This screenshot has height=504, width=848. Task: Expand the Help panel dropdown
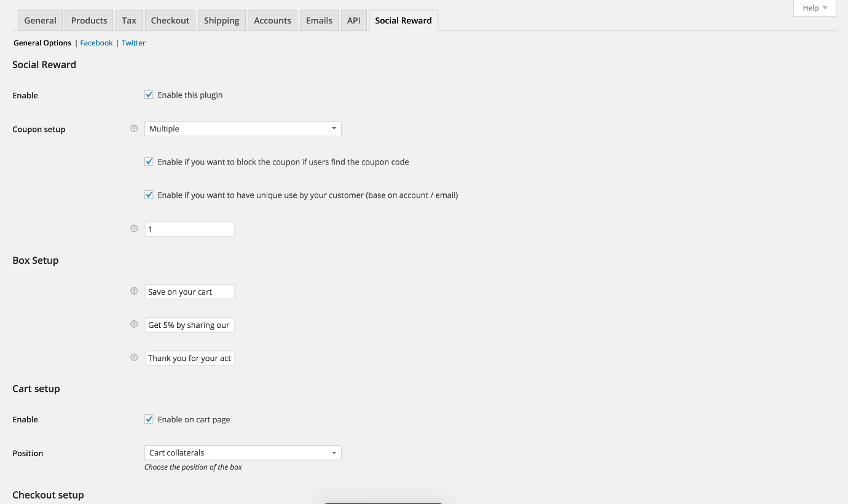[815, 8]
